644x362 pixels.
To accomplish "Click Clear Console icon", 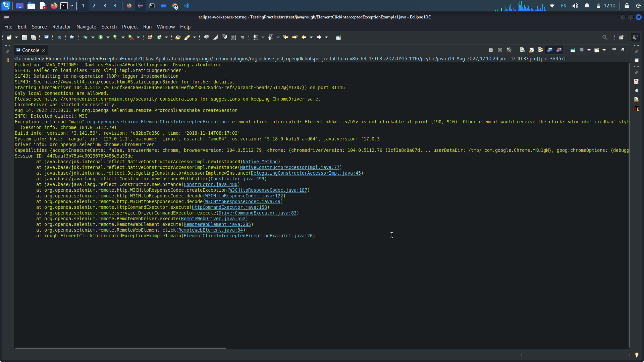I will tap(523, 50).
